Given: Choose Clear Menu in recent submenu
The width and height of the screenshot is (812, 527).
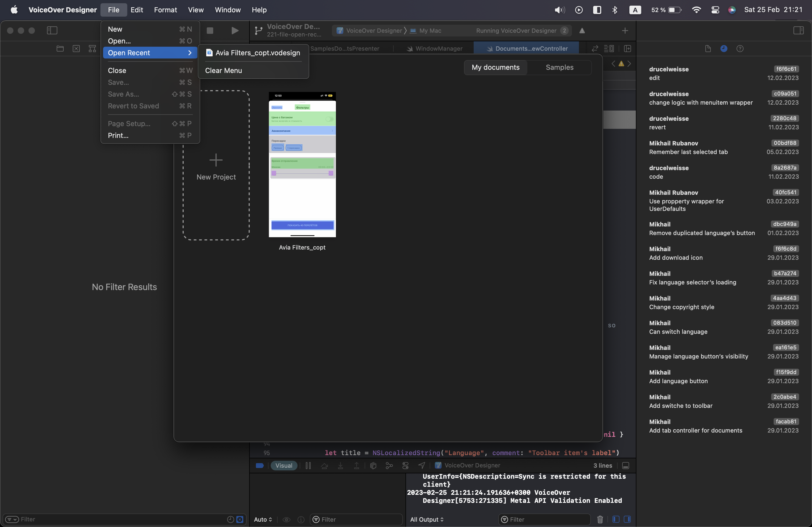Looking at the screenshot, I should click(x=223, y=71).
